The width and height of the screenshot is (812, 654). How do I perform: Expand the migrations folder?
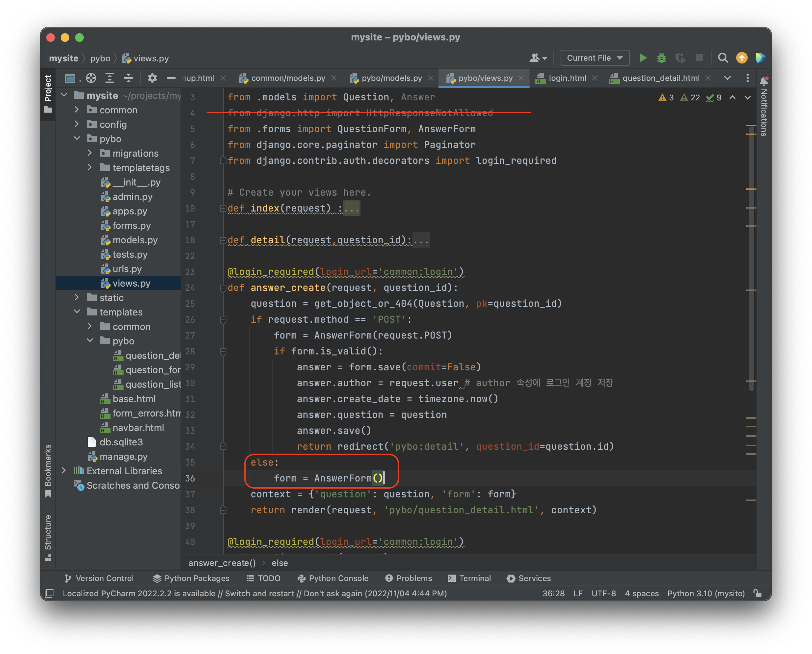(x=90, y=153)
